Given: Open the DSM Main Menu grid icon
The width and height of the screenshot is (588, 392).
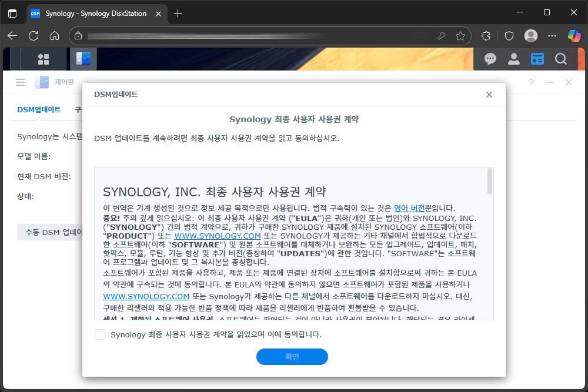Looking at the screenshot, I should [x=44, y=59].
